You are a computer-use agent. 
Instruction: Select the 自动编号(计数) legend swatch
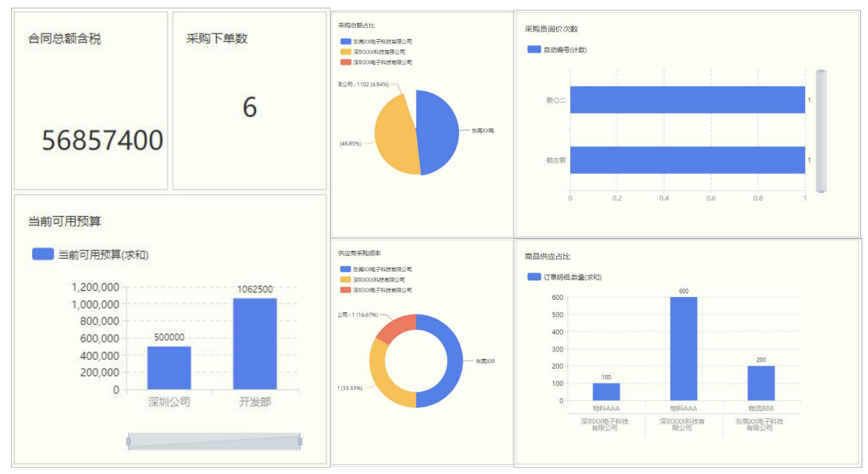tap(533, 48)
